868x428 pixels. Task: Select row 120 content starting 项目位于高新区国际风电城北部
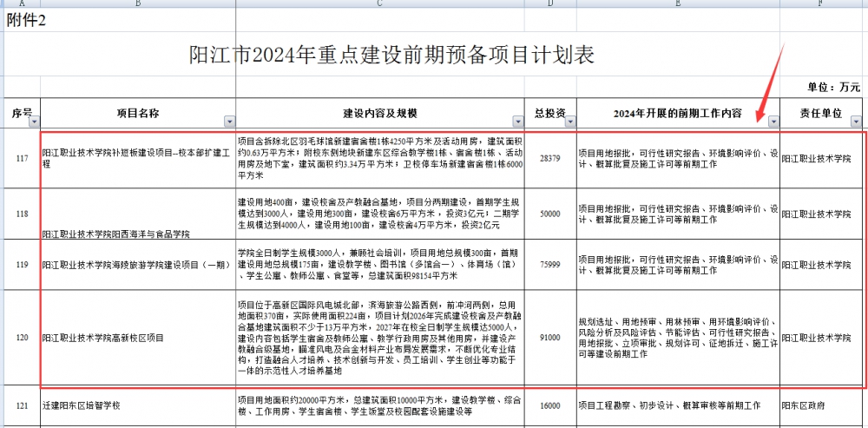pos(380,337)
